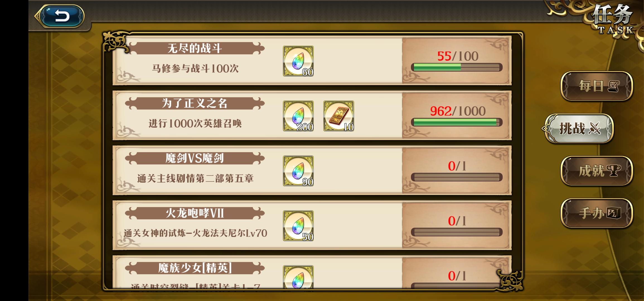Tap the 90 rainbow crystal reward icon
644x301 pixels.
pos(298,171)
